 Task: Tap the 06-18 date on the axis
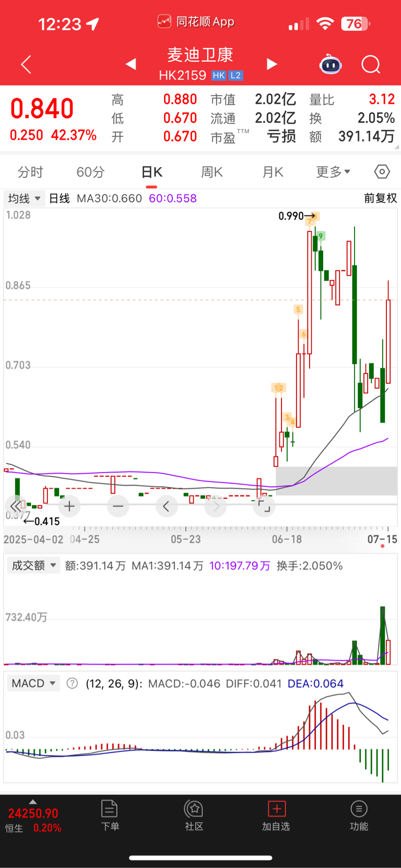click(x=287, y=539)
